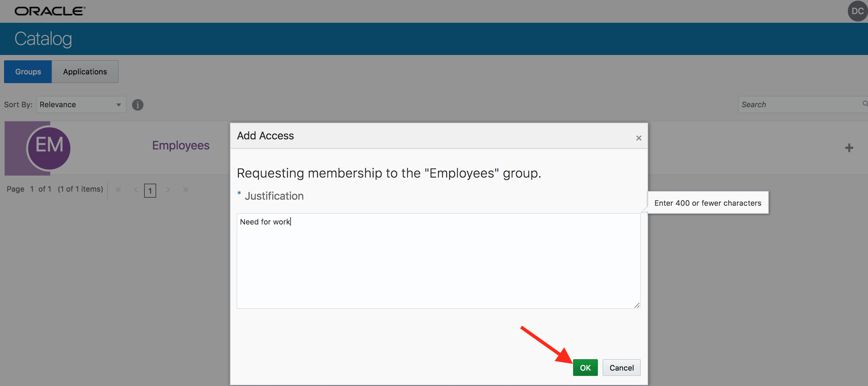Click the plus icon for Employees group
This screenshot has height=386, width=868.
point(849,147)
